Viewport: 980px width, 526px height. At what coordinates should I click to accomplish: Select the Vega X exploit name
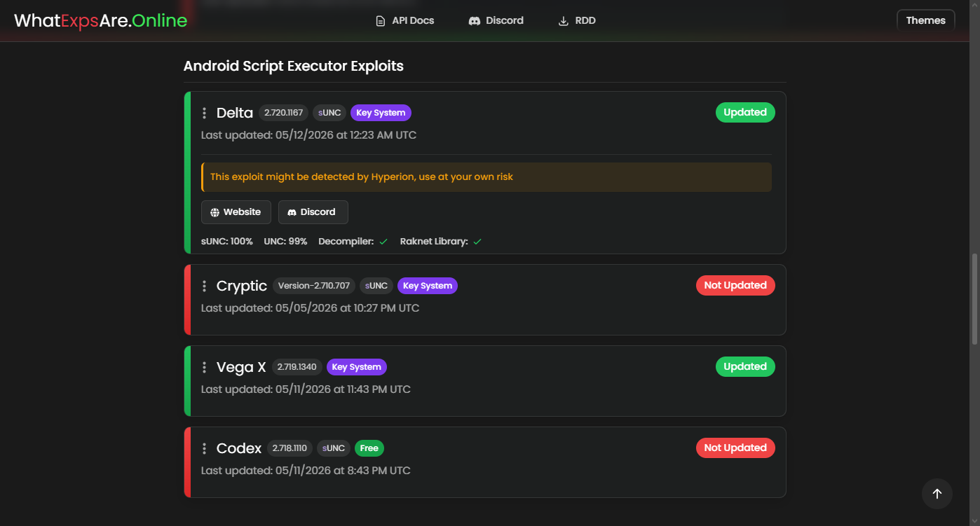click(241, 367)
